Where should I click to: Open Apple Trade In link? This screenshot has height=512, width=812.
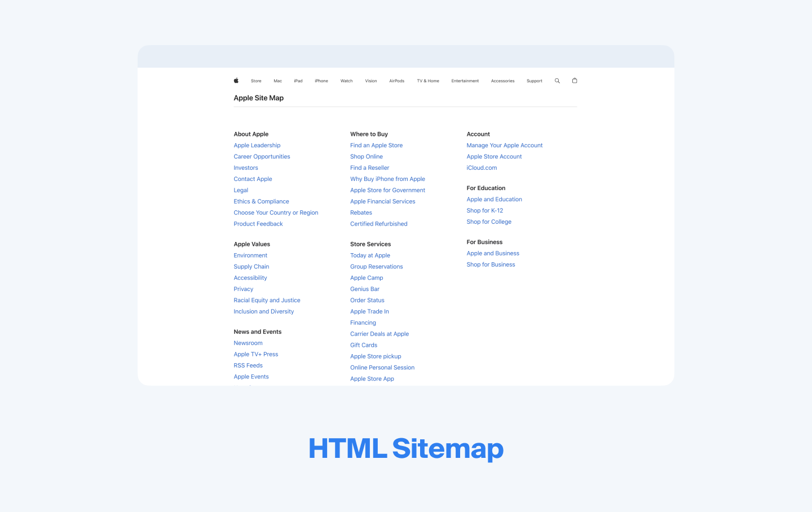[x=370, y=312]
